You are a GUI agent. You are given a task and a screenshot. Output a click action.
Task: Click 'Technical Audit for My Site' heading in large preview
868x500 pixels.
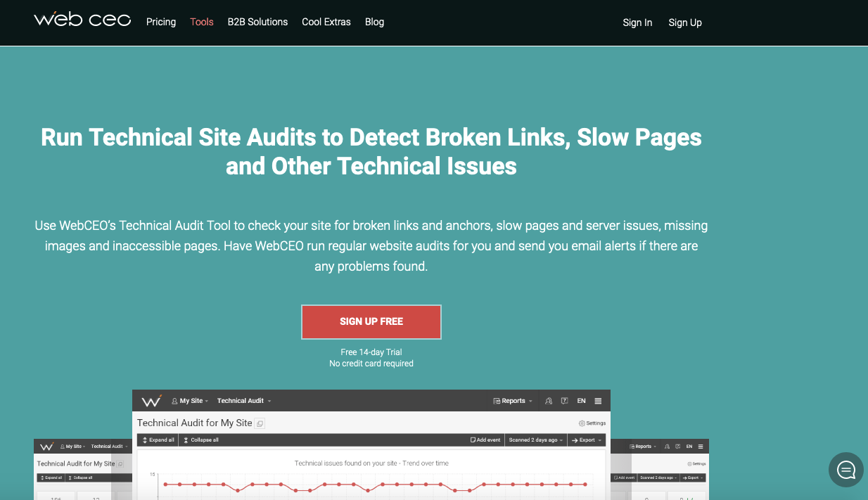(194, 423)
